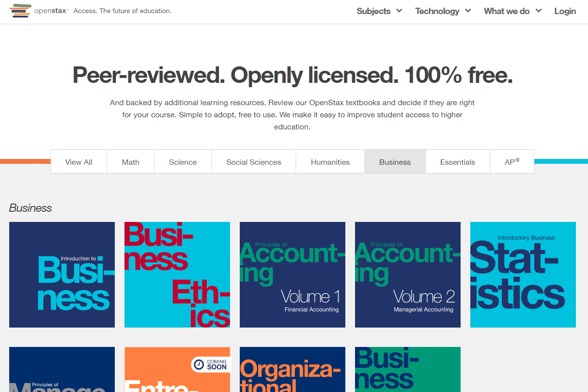This screenshot has height=392, width=588.
Task: Open the AP category tab
Action: [512, 161]
